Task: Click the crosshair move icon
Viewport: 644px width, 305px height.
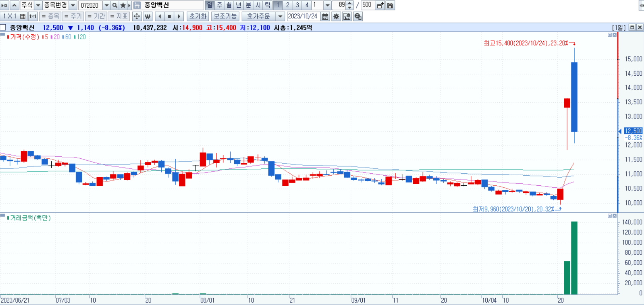Action: (x=137, y=16)
